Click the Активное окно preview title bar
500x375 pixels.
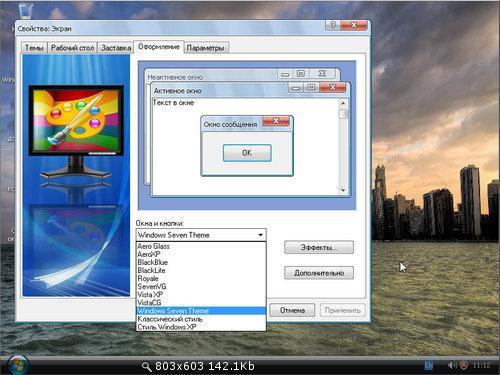220,90
